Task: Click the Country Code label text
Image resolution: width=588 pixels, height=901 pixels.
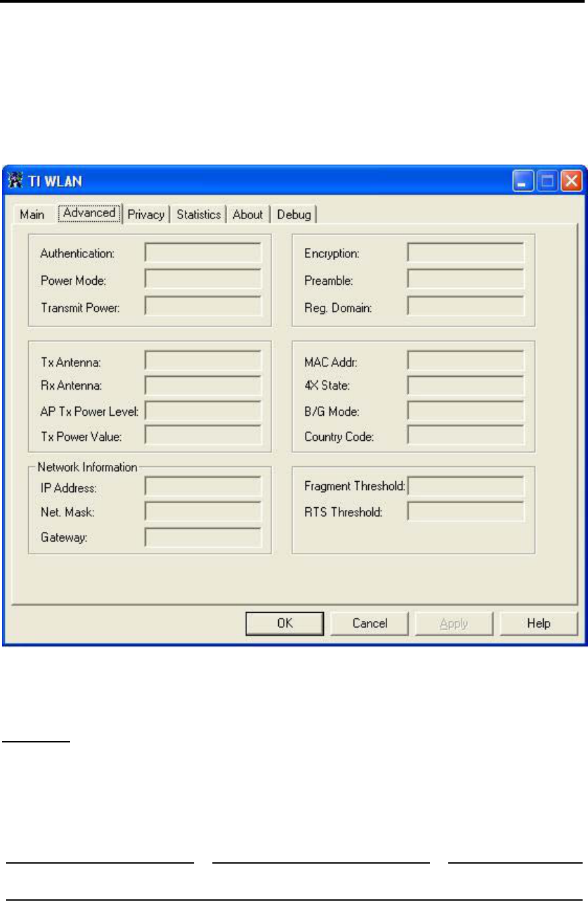Action: pos(339,437)
